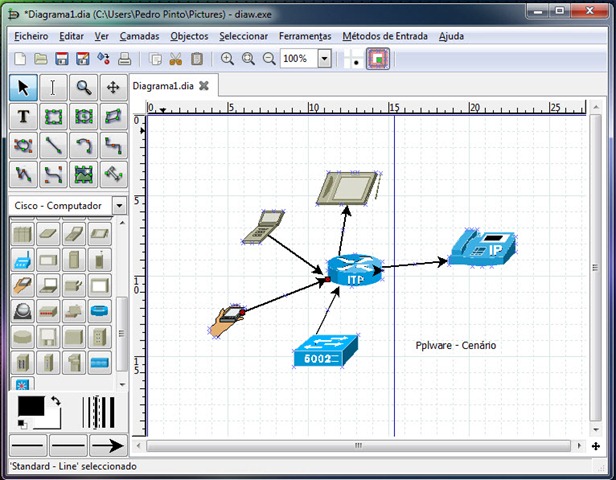
Task: Select the Bezier line tool
Action: pyautogui.click(x=53, y=174)
